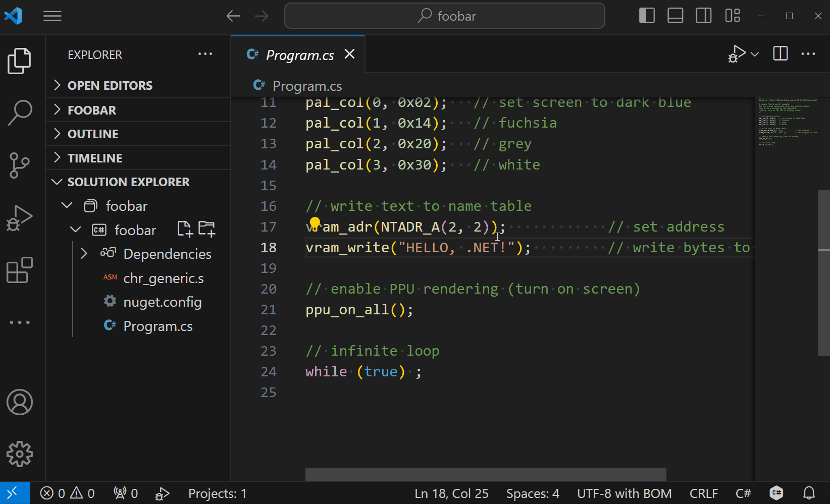Close the Program.cs tab
Screen dimensions: 830x504
349,54
